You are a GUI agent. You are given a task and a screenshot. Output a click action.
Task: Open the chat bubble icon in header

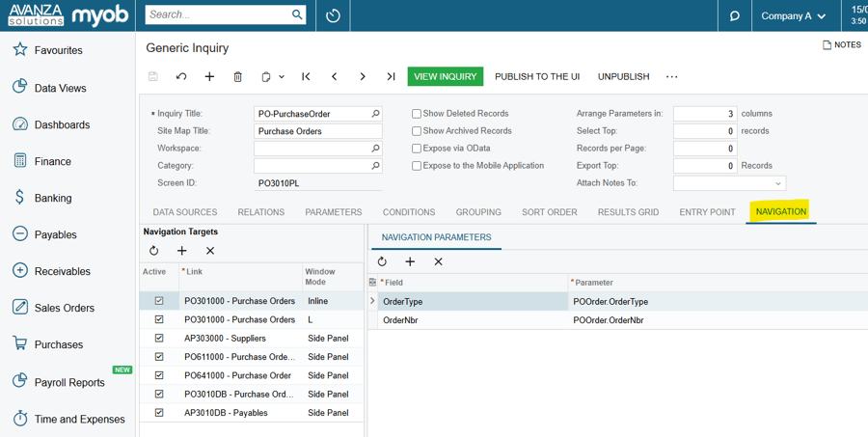[735, 16]
